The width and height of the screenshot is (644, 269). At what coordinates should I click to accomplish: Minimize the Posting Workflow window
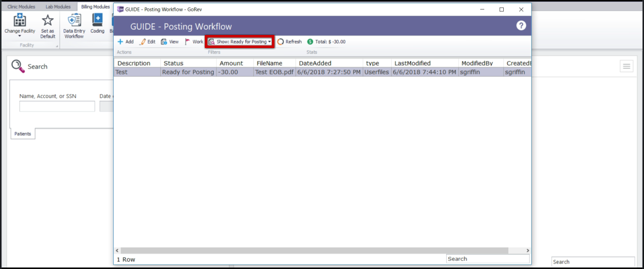tap(483, 9)
